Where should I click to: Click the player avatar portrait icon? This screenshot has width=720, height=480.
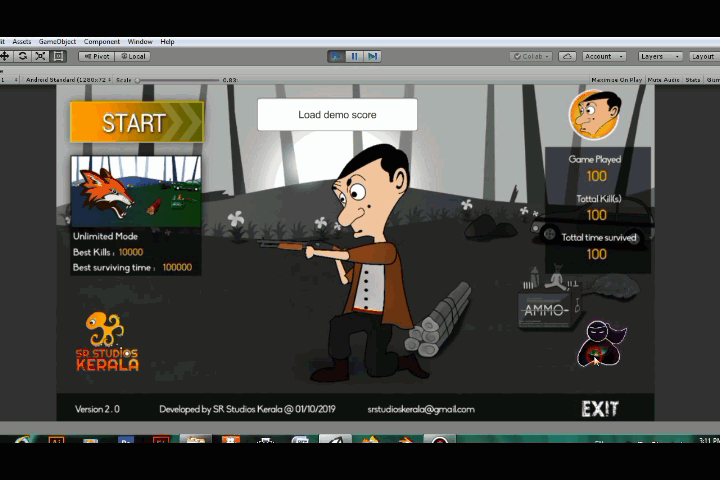point(595,114)
